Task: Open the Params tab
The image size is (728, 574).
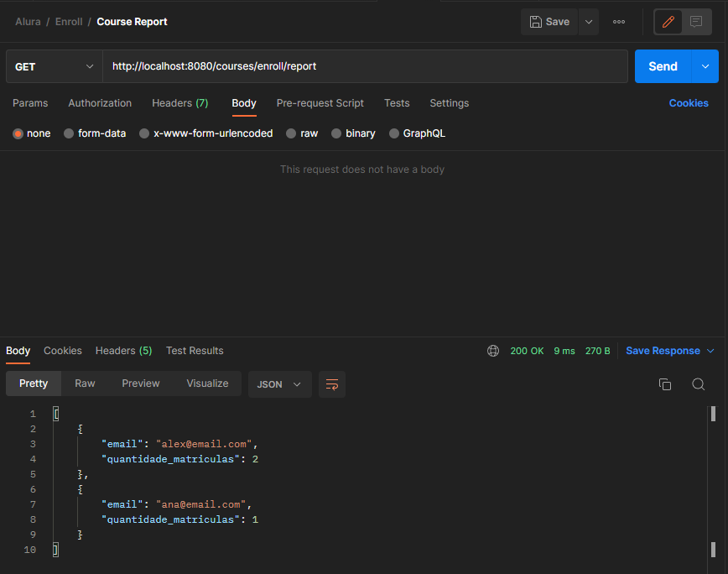Action: 30,103
